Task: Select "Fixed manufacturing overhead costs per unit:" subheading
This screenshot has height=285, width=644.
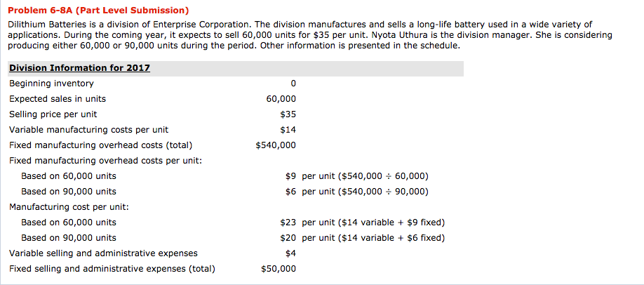Action: click(105, 161)
